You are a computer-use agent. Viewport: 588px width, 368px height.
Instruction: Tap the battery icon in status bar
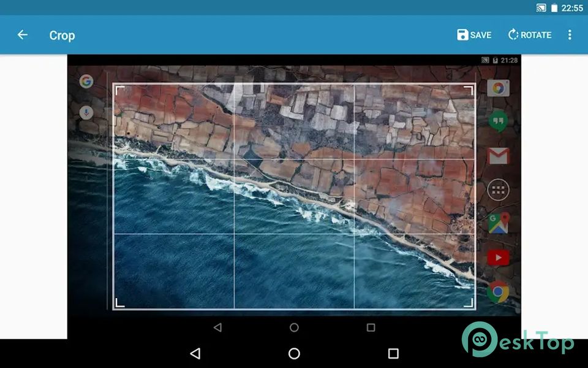coord(554,8)
